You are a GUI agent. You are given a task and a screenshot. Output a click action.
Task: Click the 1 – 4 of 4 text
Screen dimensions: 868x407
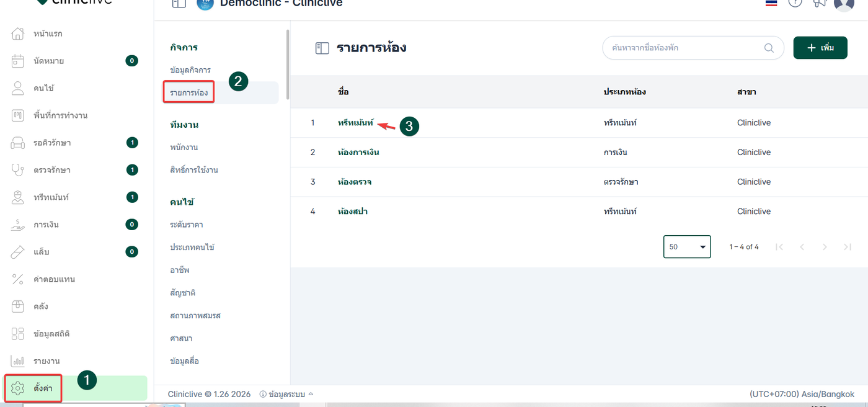point(744,247)
